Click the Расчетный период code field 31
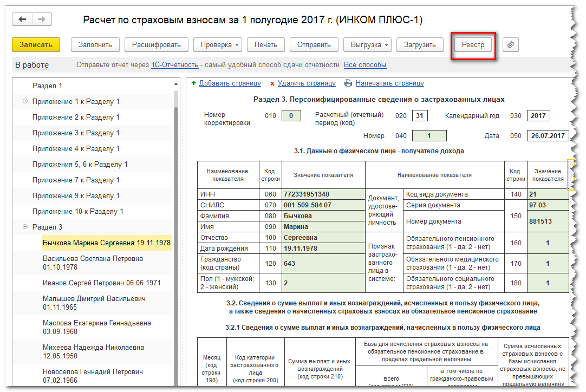 [420, 116]
